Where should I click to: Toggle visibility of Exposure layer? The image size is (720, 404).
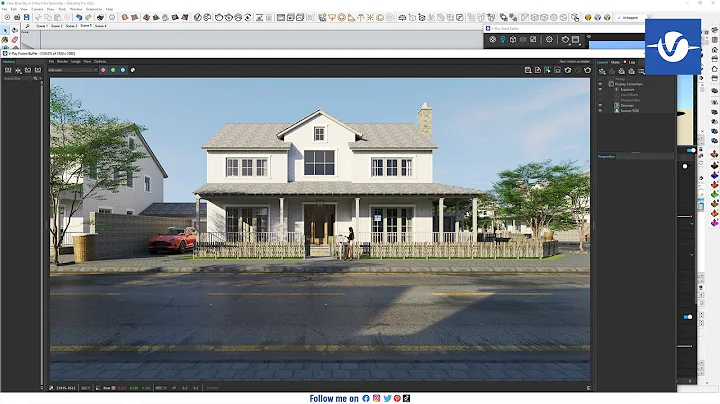(600, 90)
